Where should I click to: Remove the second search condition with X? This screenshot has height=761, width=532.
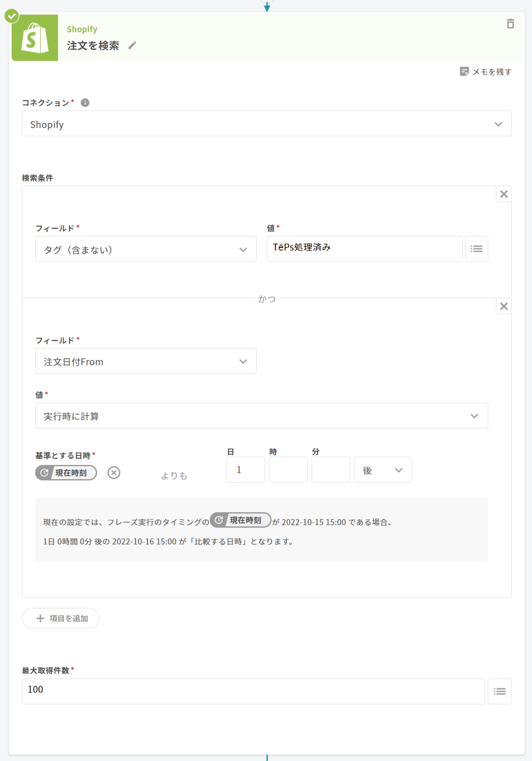point(504,306)
